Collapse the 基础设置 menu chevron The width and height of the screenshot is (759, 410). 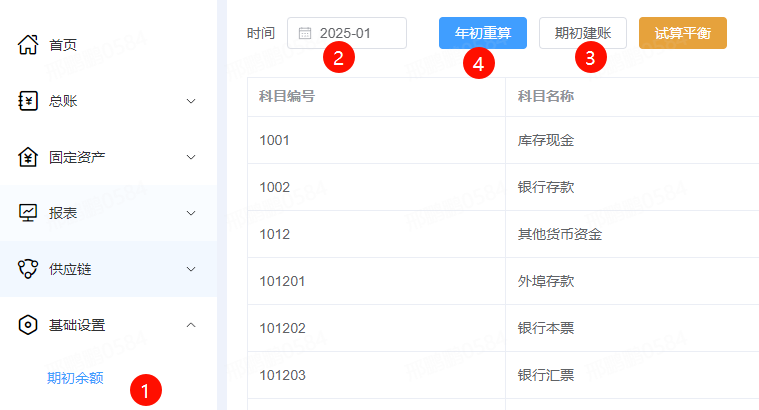(191, 325)
